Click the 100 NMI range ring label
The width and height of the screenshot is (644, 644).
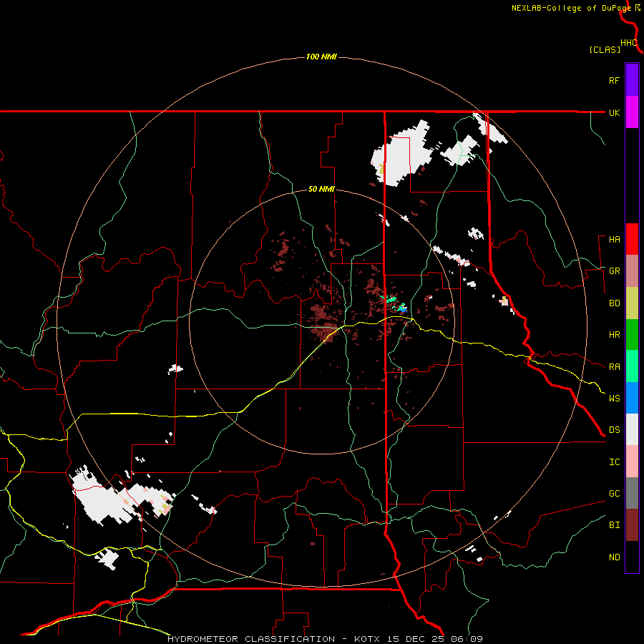pos(321,57)
